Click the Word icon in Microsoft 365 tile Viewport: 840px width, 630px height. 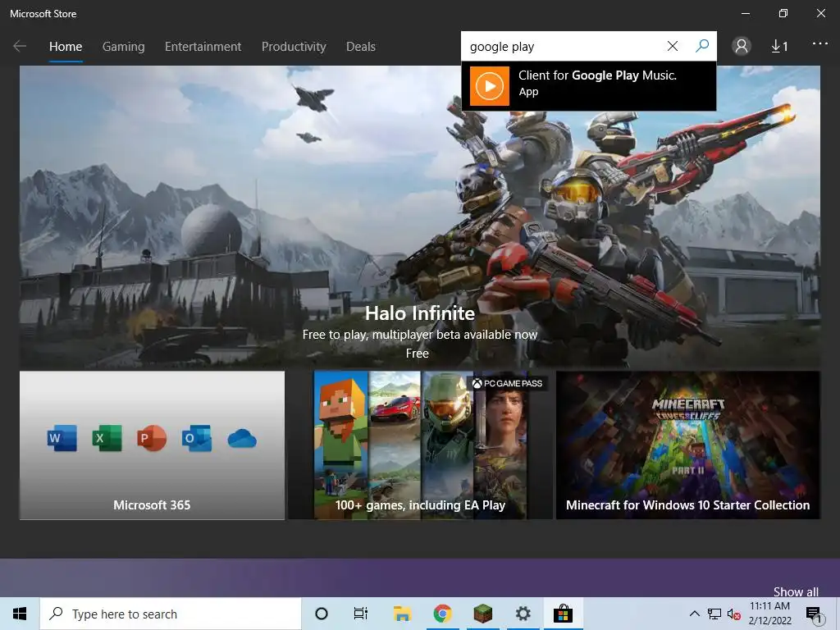tap(62, 438)
